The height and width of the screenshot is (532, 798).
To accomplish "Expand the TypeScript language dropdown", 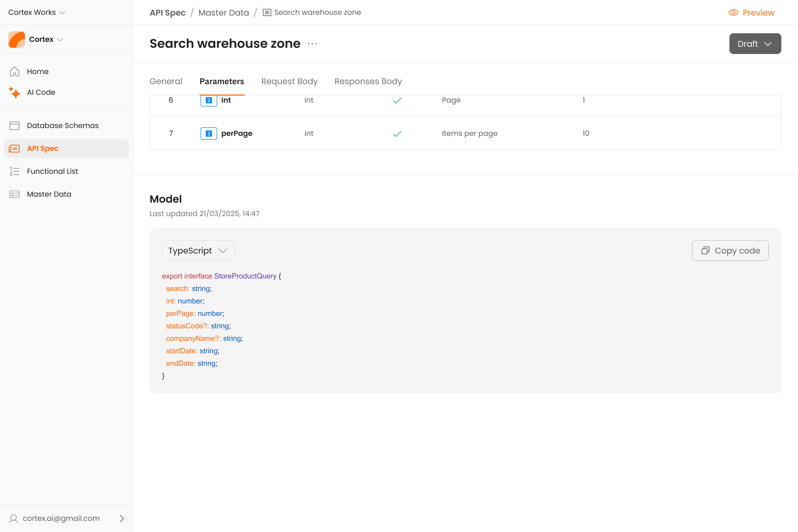I will point(198,250).
